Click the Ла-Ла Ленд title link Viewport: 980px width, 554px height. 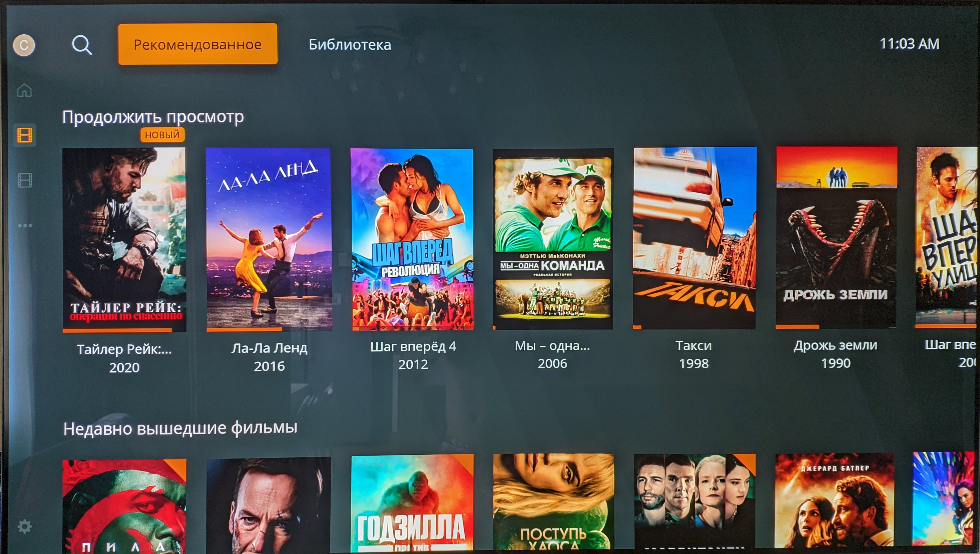click(269, 348)
